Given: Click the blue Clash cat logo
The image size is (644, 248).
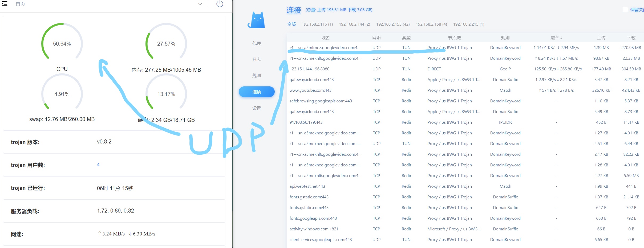Looking at the screenshot, I should [x=256, y=20].
